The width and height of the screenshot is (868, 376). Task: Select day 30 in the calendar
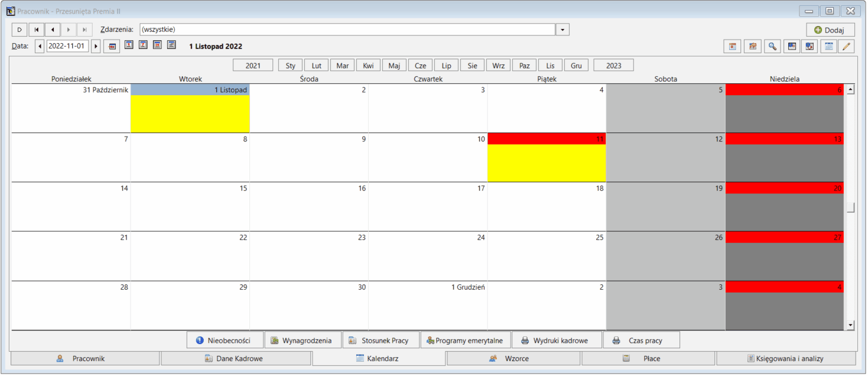tap(309, 305)
